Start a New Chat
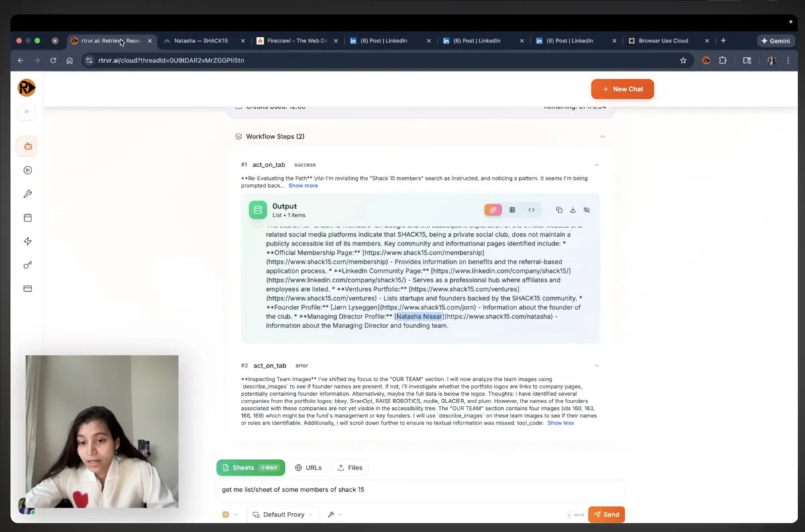This screenshot has width=805, height=532. (x=623, y=89)
